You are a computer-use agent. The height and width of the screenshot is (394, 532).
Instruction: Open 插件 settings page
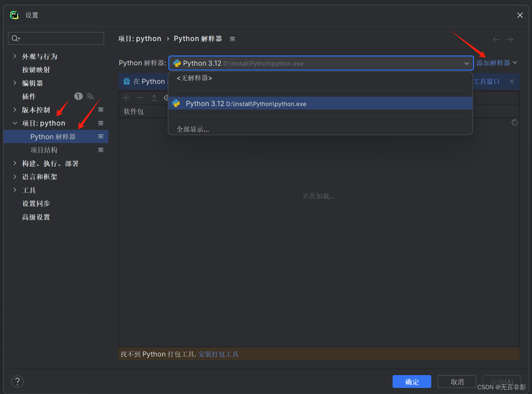(x=29, y=96)
